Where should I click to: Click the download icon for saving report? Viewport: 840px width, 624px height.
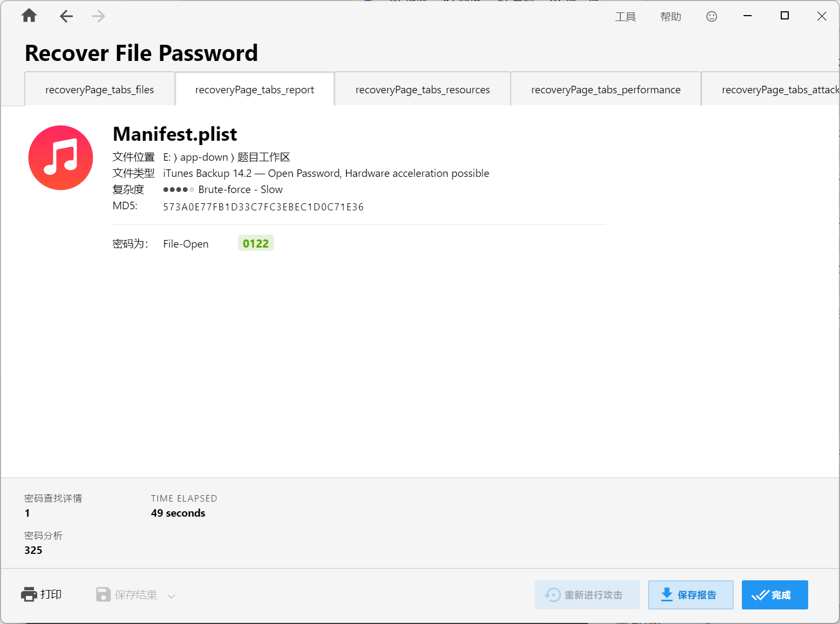pyautogui.click(x=666, y=594)
